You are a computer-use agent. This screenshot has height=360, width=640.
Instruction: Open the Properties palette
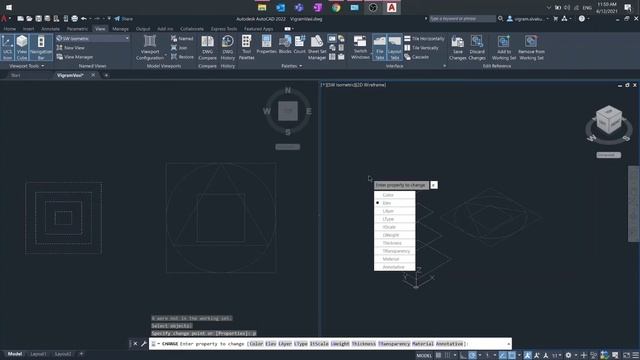267,45
